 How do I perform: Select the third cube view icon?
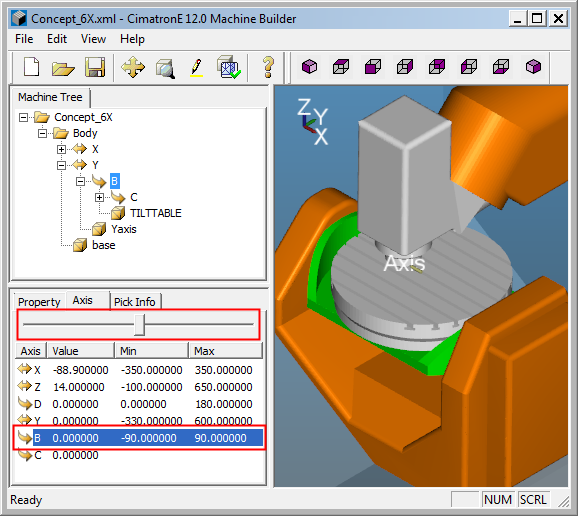373,67
